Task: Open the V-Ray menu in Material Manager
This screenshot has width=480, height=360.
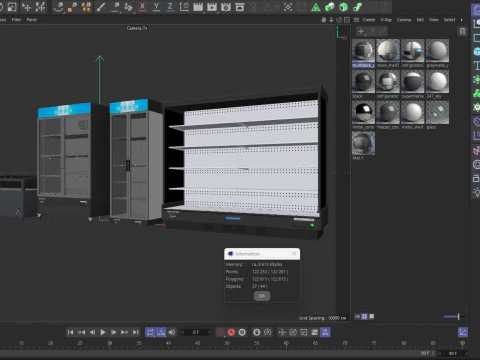Action: tap(386, 20)
